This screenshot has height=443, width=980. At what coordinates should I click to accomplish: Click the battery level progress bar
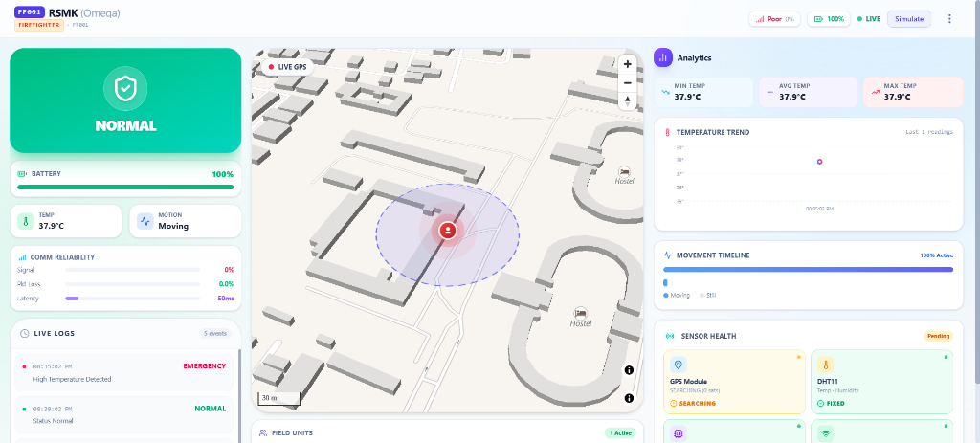[125, 187]
